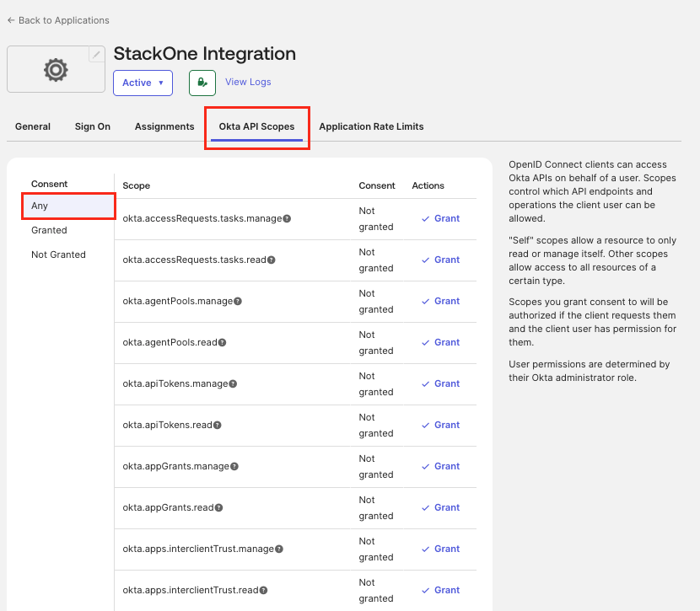Open View Logs link
Image resolution: width=700 pixels, height=611 pixels.
(248, 82)
